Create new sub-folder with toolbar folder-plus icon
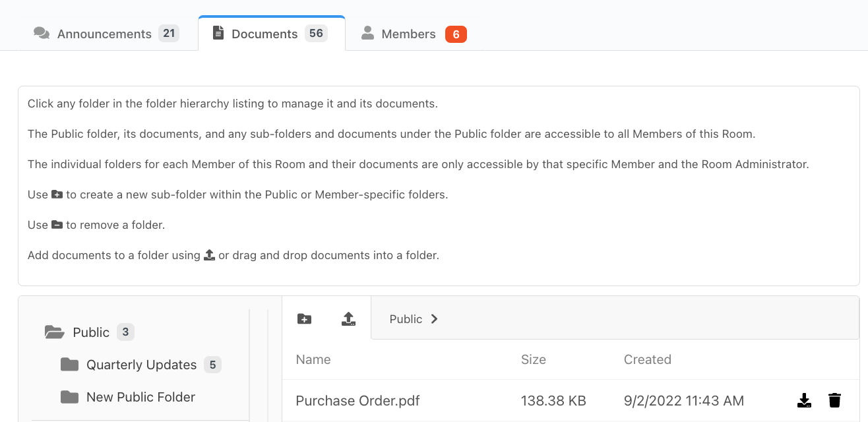Viewport: 868px width, 422px height. (304, 319)
